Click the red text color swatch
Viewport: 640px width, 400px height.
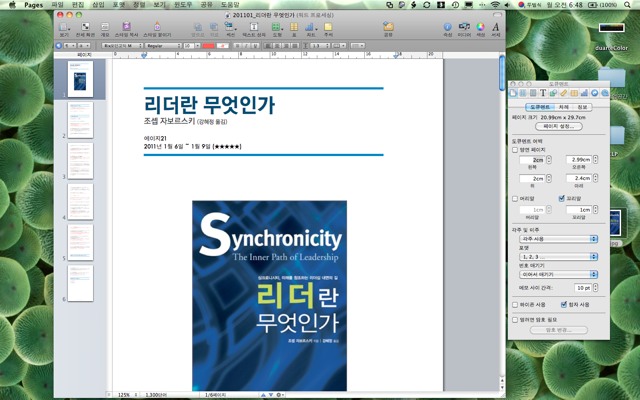pyautogui.click(x=208, y=46)
